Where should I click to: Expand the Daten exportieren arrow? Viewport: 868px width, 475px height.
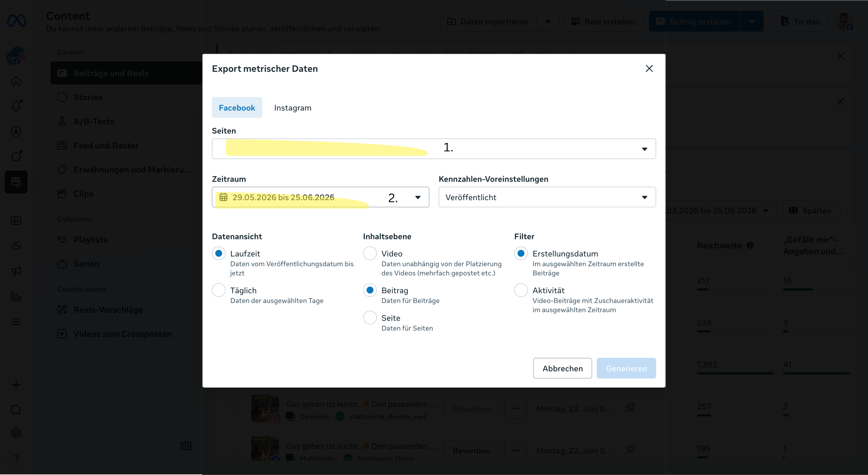[548, 21]
